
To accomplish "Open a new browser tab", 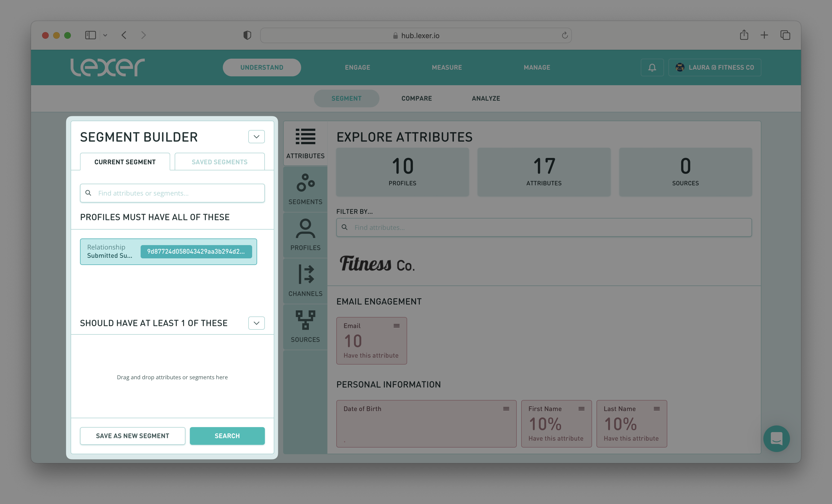I will 764,35.
